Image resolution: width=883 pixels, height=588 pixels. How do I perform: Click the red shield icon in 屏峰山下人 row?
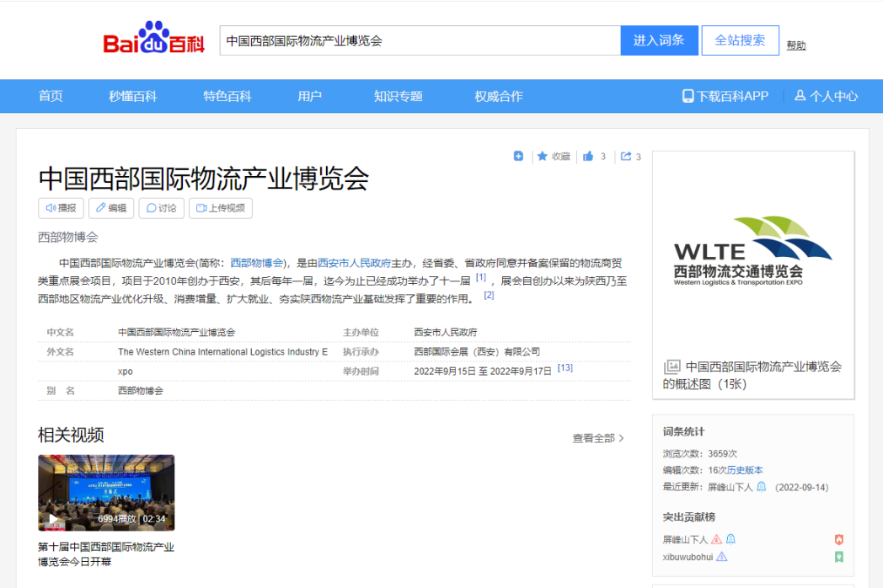(x=838, y=540)
